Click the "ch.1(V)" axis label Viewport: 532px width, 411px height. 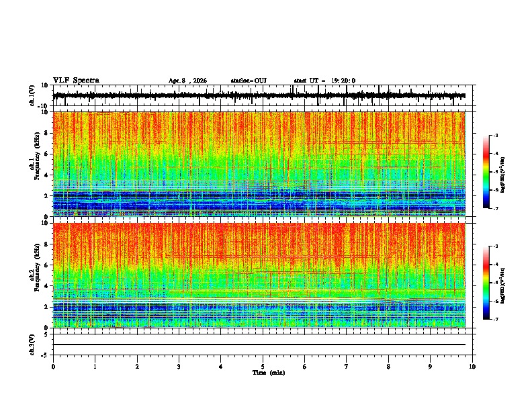[x=32, y=95]
